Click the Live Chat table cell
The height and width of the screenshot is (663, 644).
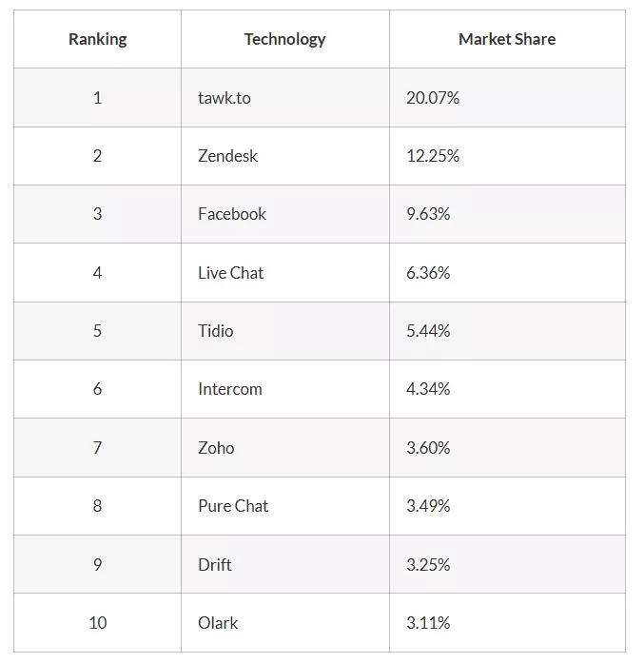[x=230, y=273]
